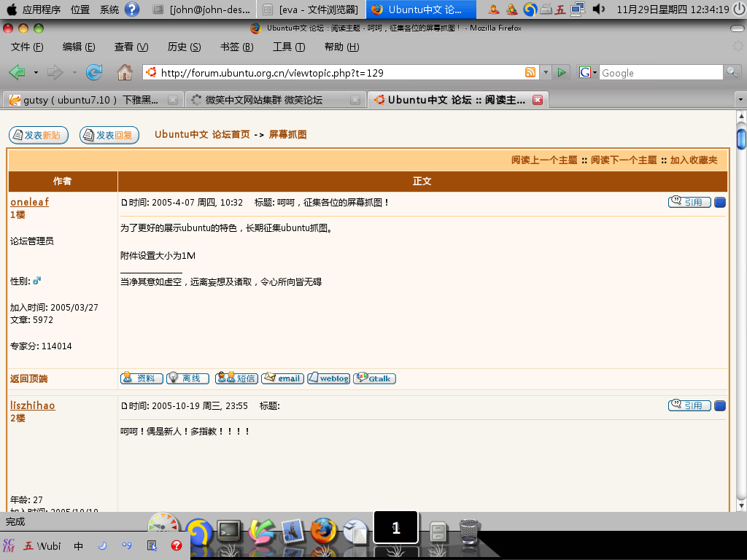This screenshot has width=747, height=560.
Task: Open the file cabinet icon in the dock
Action: [x=438, y=532]
